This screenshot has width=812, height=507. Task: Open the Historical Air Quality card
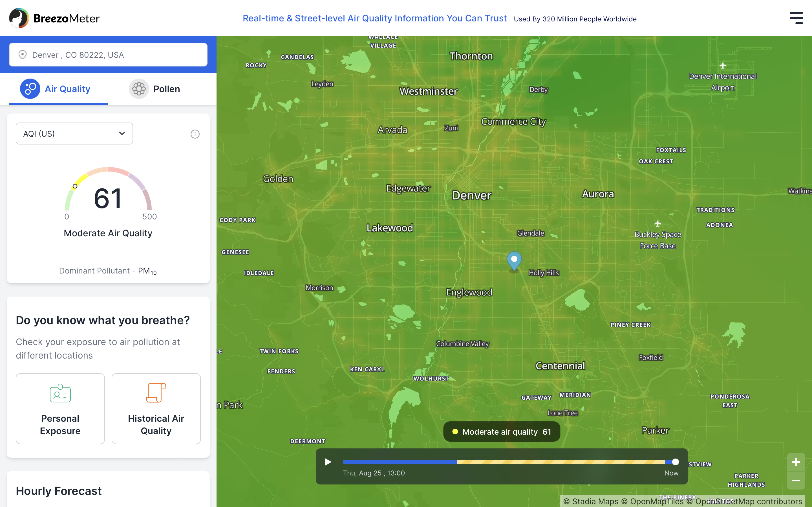pyautogui.click(x=156, y=424)
